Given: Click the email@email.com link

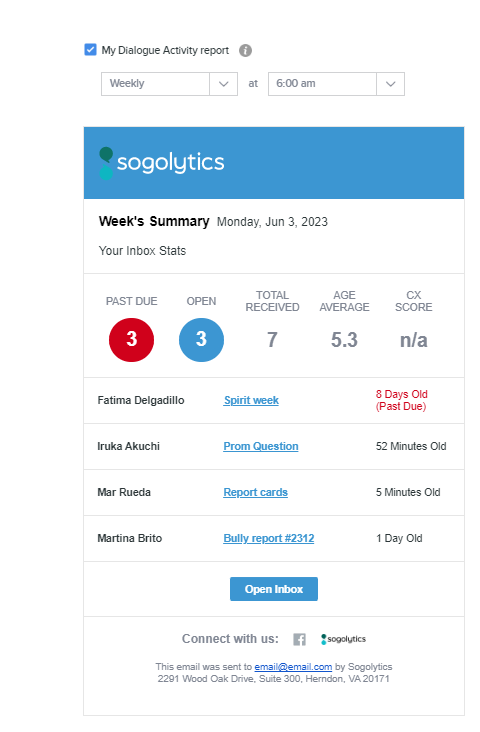Looking at the screenshot, I should click(x=293, y=667).
